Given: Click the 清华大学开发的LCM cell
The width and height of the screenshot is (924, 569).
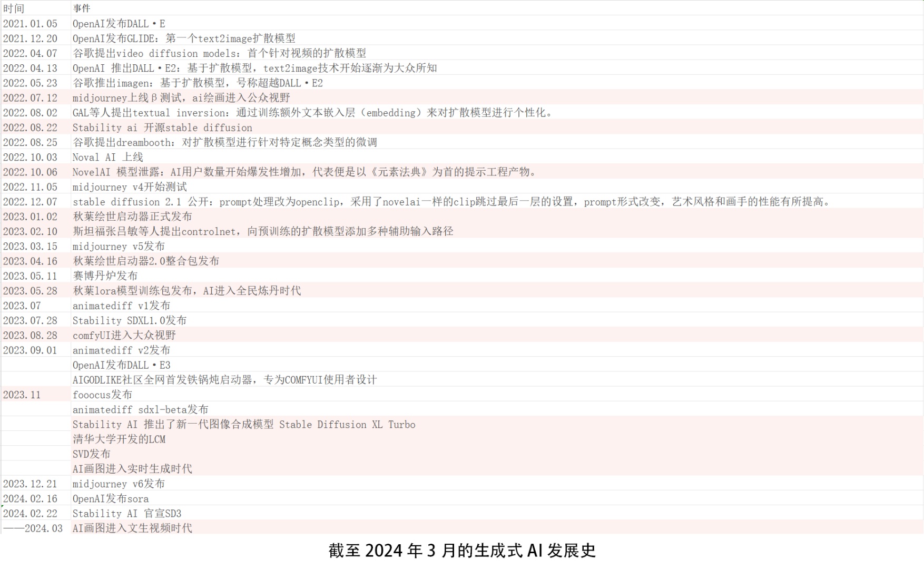Looking at the screenshot, I should (x=497, y=439).
